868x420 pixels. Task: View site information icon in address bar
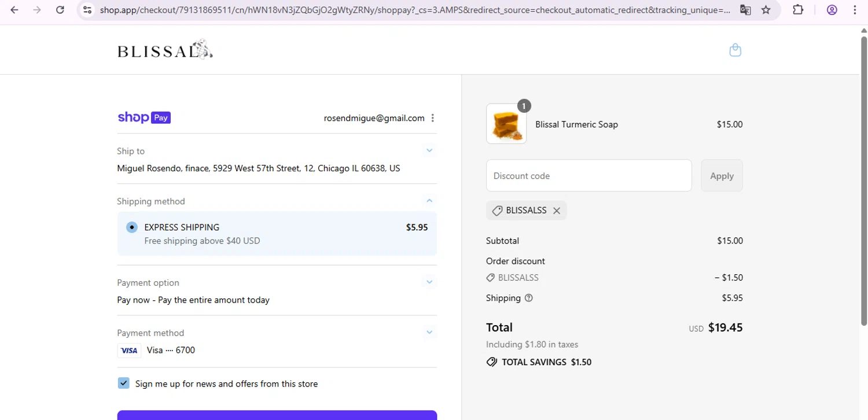[87, 10]
